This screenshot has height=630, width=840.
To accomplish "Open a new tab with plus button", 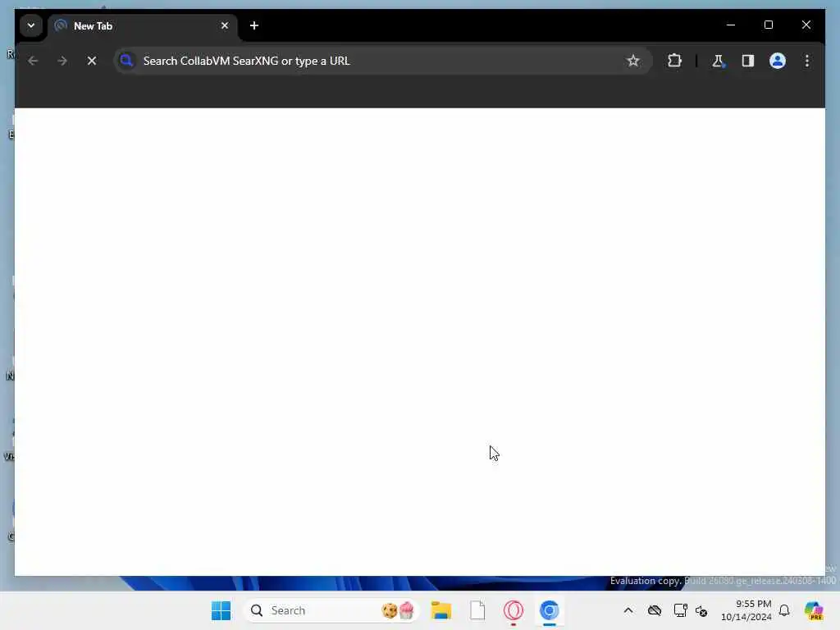I will click(254, 25).
